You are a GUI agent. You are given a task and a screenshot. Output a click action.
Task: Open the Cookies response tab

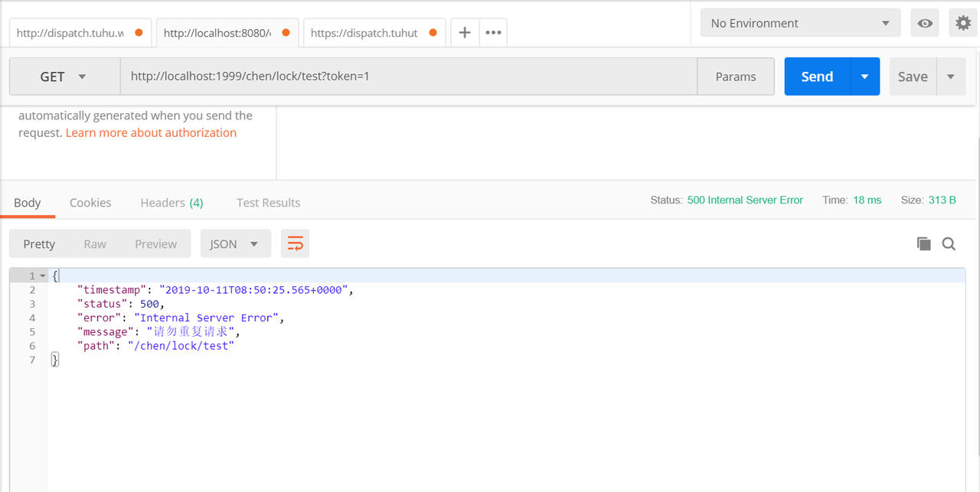(90, 202)
